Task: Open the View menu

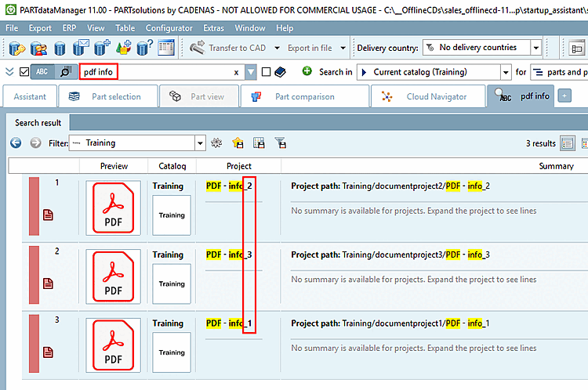Action: pyautogui.click(x=96, y=28)
